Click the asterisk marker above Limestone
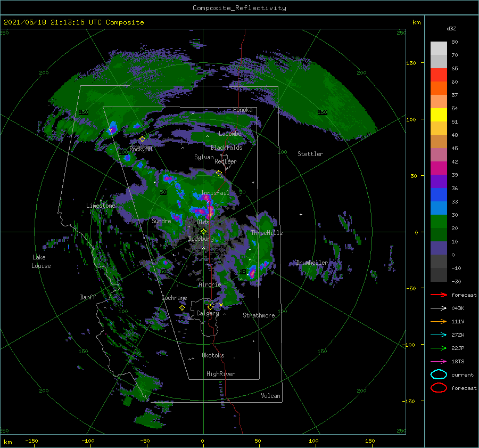Image resolution: width=479 pixels, height=448 pixels. (101, 201)
